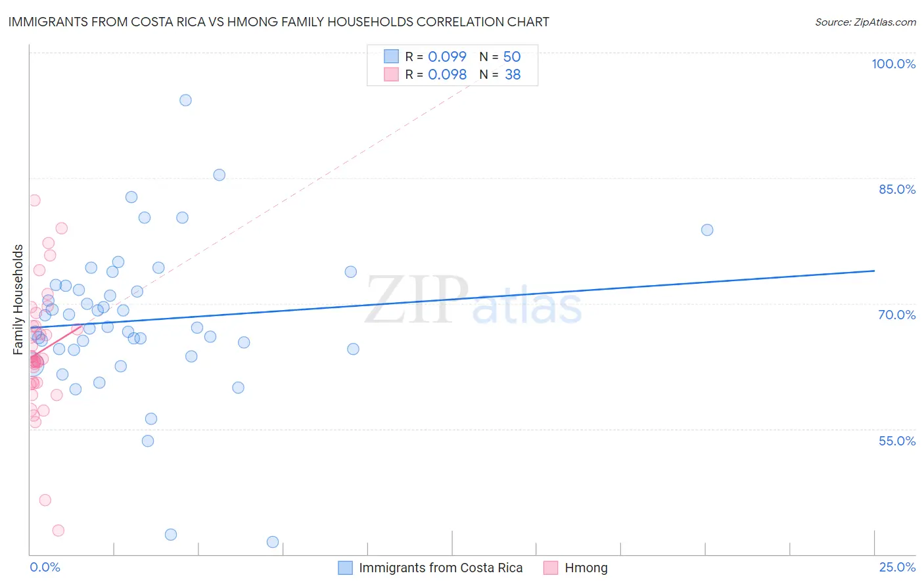
Task: Click the pink Hmong legend swatch
Action: pyautogui.click(x=551, y=568)
